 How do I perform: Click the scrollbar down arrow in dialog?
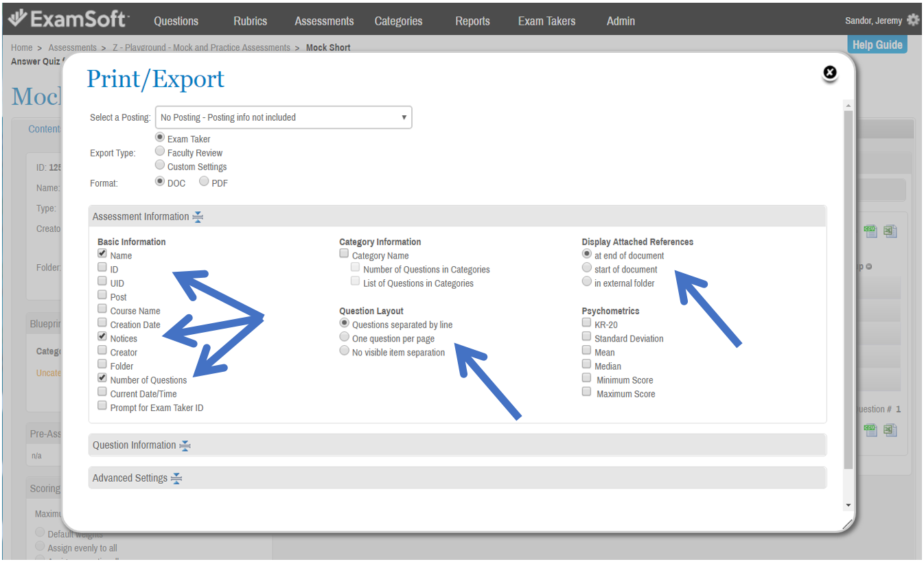point(848,505)
